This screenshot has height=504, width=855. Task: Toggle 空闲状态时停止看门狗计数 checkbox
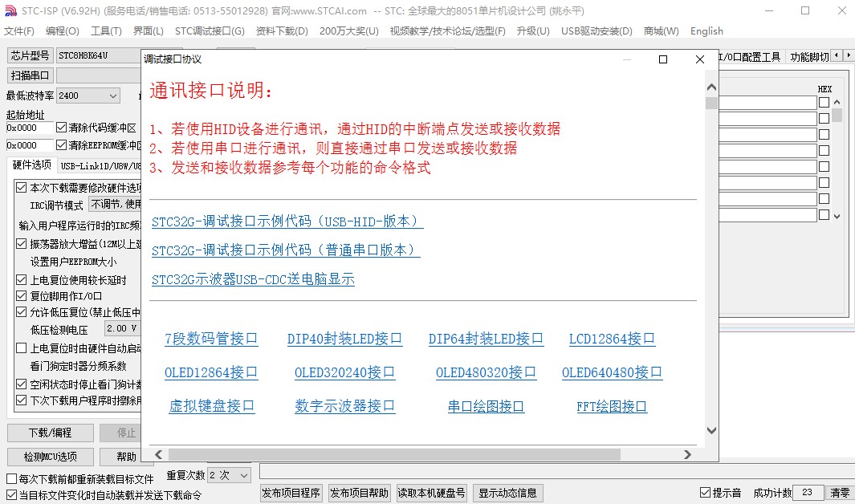click(x=21, y=384)
